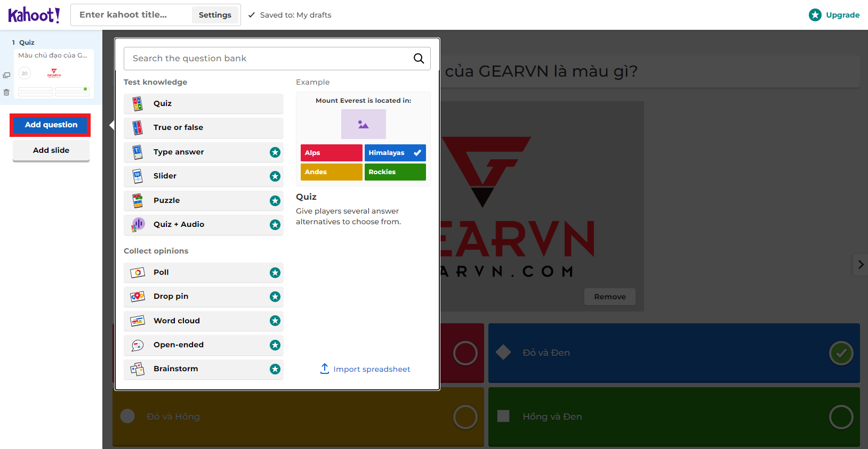This screenshot has height=449, width=868.
Task: Mark 'Đỏ và Đen' answer as correct
Action: [841, 353]
